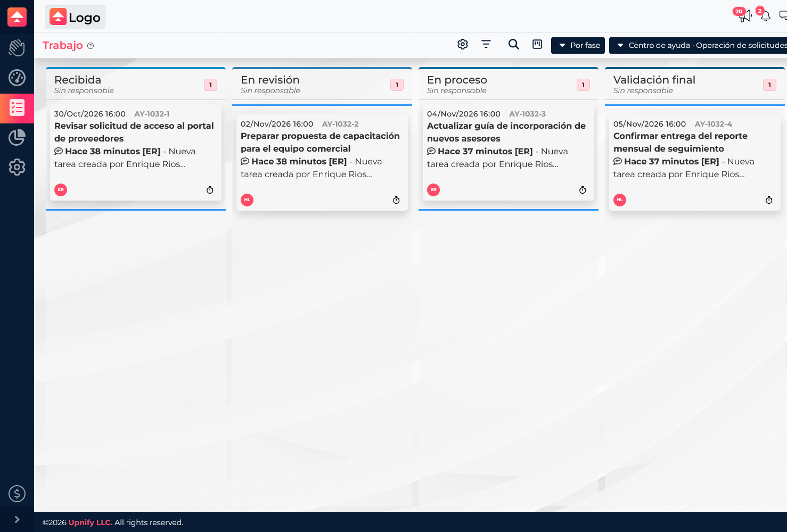Viewport: 787px width, 532px height.
Task: Click the Recibida column header
Action: click(x=136, y=84)
